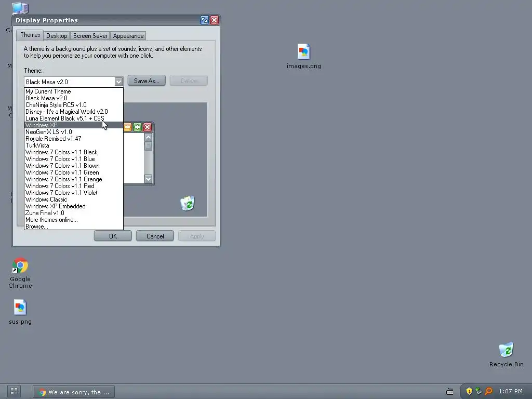
Task: Open the Chrome 'We are sorry' taskbar item
Action: [74, 392]
